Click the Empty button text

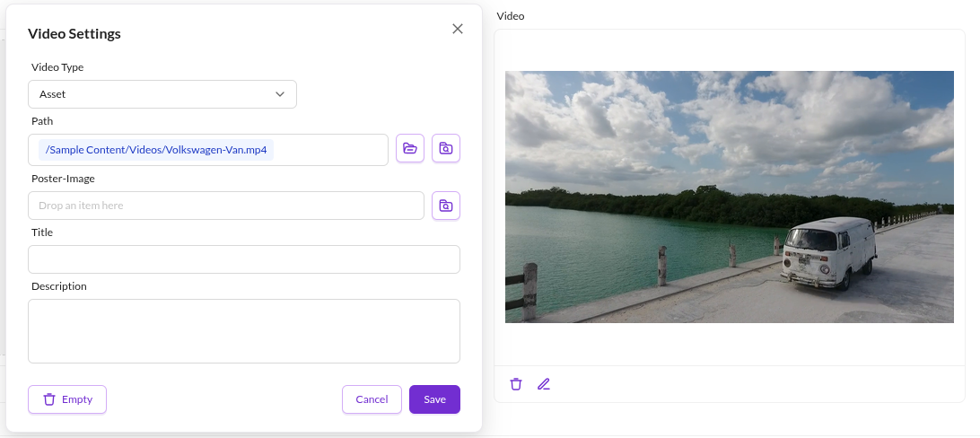[x=77, y=399]
